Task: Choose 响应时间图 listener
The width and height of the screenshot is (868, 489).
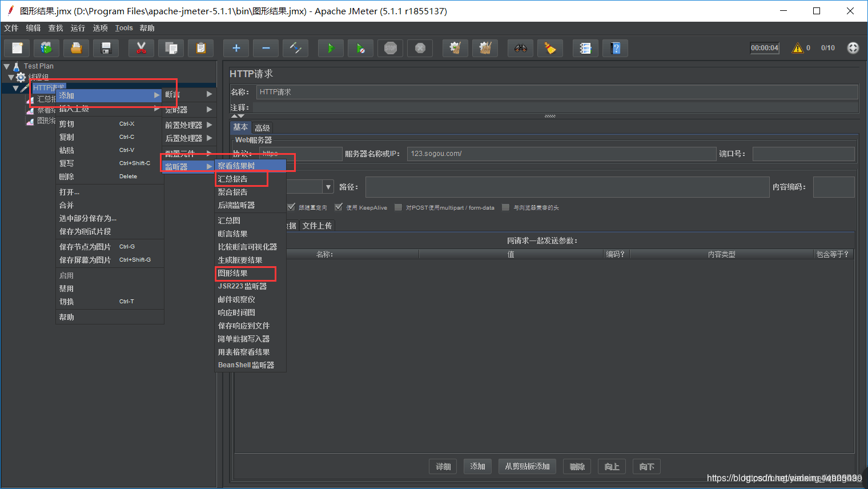Action: pos(250,312)
